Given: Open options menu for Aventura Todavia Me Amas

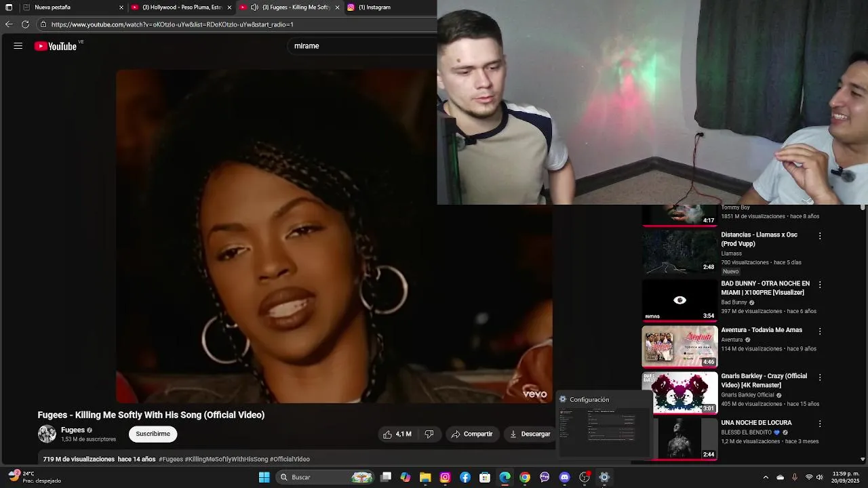Looking at the screenshot, I should [x=820, y=331].
